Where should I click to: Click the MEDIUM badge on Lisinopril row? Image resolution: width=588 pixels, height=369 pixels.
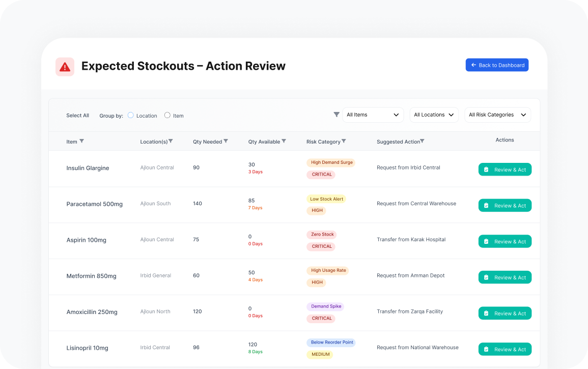point(320,354)
